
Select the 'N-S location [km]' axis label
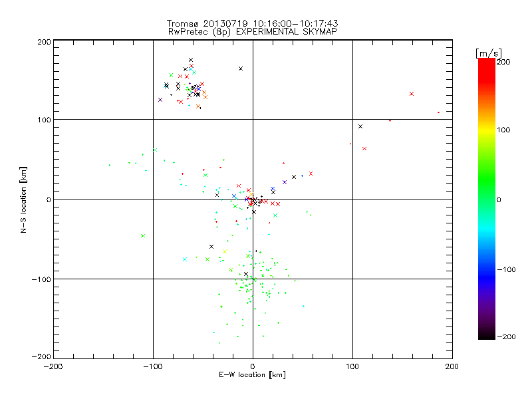pos(23,199)
